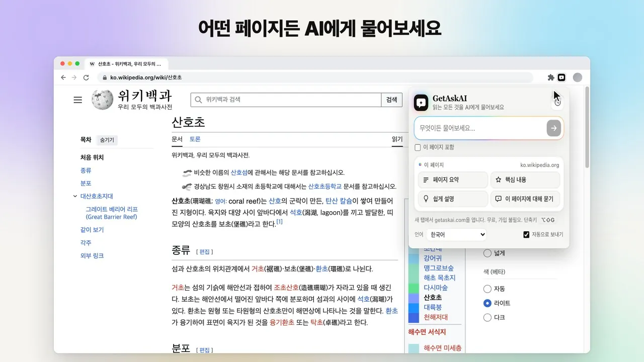This screenshot has height=362, width=644.
Task: Focus the 위키백과 검색 search field
Action: coord(286,100)
